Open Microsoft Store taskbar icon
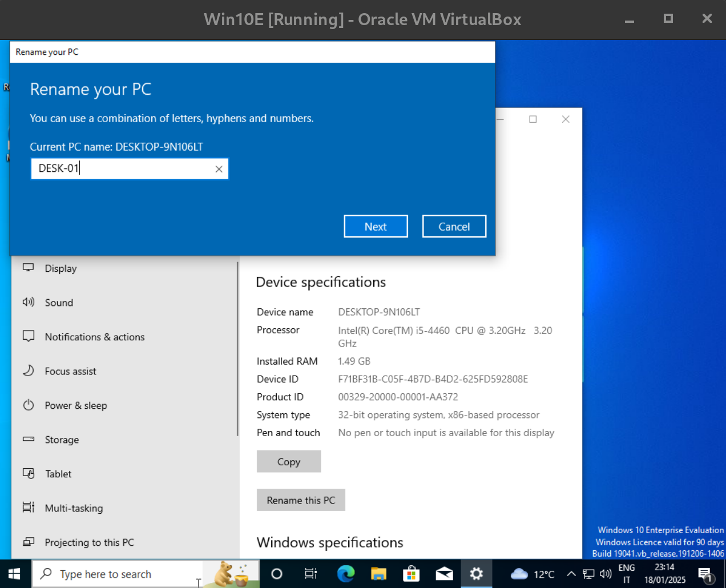This screenshot has height=588, width=726. coord(411,574)
